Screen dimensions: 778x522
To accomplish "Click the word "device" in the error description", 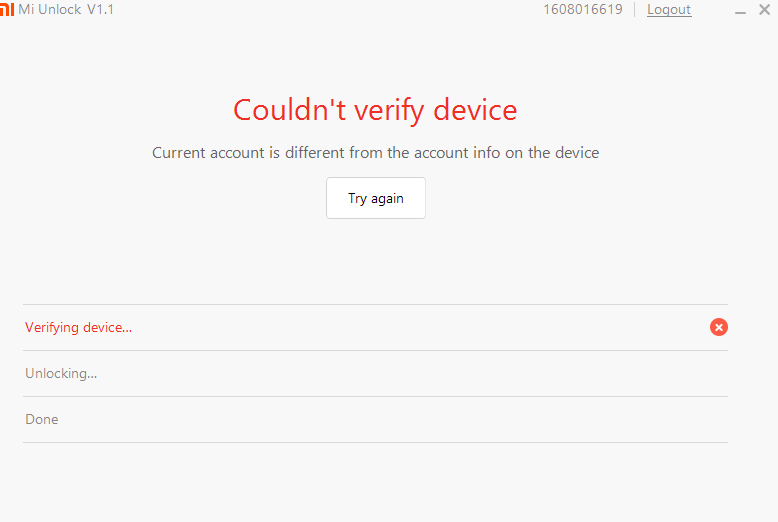I will [x=575, y=153].
